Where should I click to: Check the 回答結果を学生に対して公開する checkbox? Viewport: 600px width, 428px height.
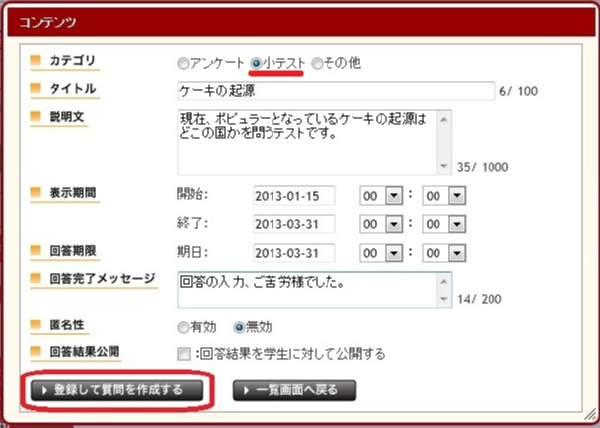(182, 353)
